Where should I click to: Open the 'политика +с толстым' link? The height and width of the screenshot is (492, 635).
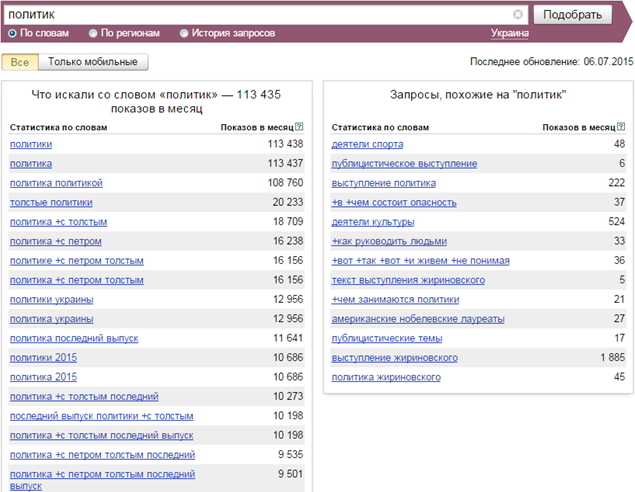(x=58, y=222)
